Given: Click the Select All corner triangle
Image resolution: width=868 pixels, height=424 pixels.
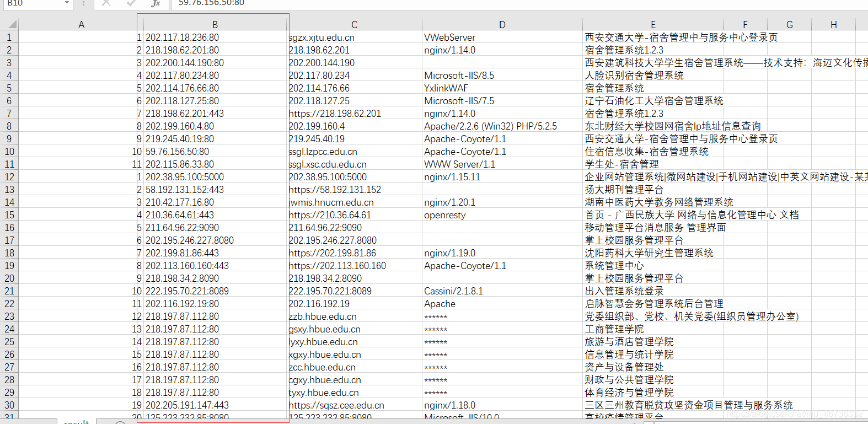Looking at the screenshot, I should click(x=12, y=24).
